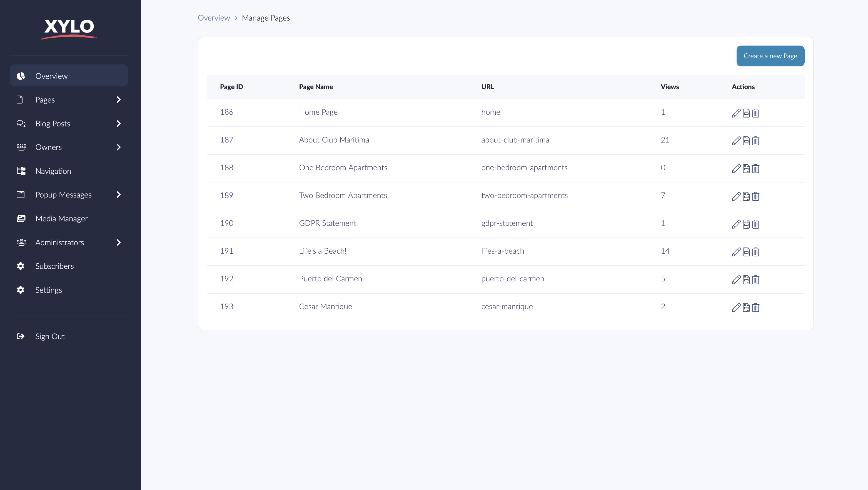Delete GDPR Statement using trash icon
The width and height of the screenshot is (868, 490).
click(x=755, y=224)
